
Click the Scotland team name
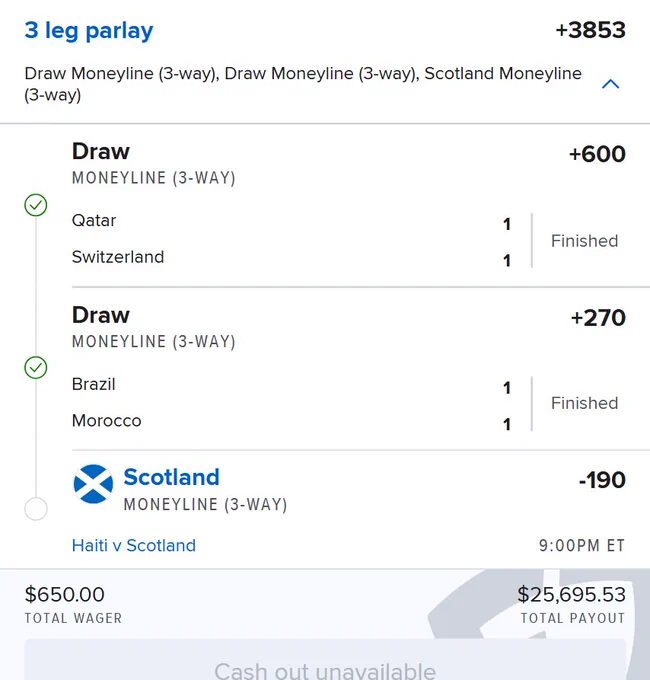[171, 477]
